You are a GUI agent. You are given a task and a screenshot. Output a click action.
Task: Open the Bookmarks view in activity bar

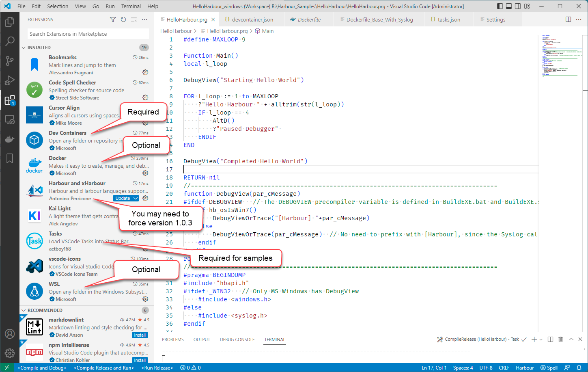[x=10, y=158]
